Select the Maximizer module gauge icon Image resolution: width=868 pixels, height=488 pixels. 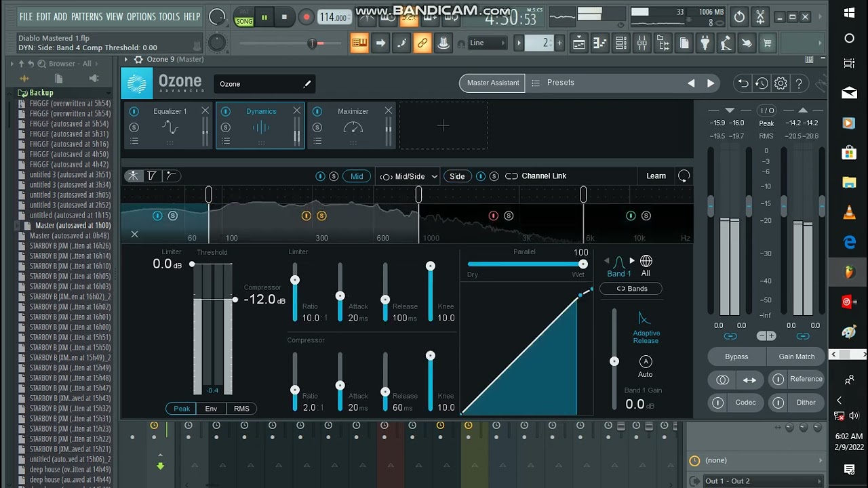pyautogui.click(x=353, y=127)
